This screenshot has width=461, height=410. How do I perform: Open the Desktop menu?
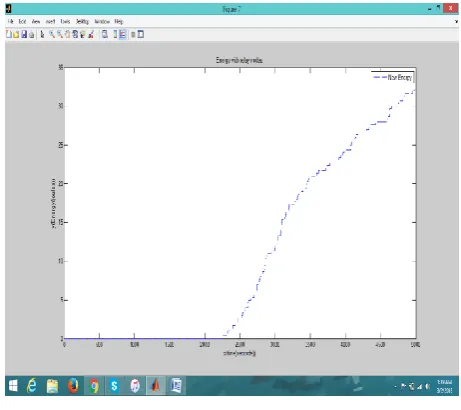point(82,21)
